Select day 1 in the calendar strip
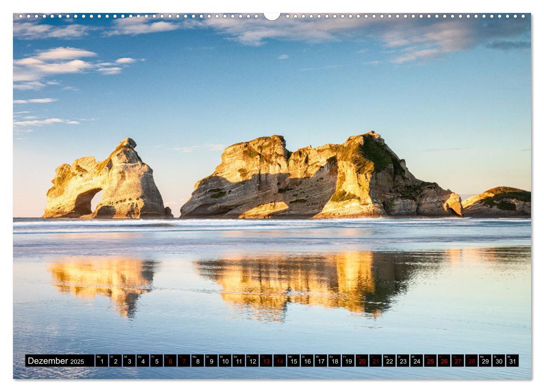Screen dimensions: 544x392 [101, 361]
